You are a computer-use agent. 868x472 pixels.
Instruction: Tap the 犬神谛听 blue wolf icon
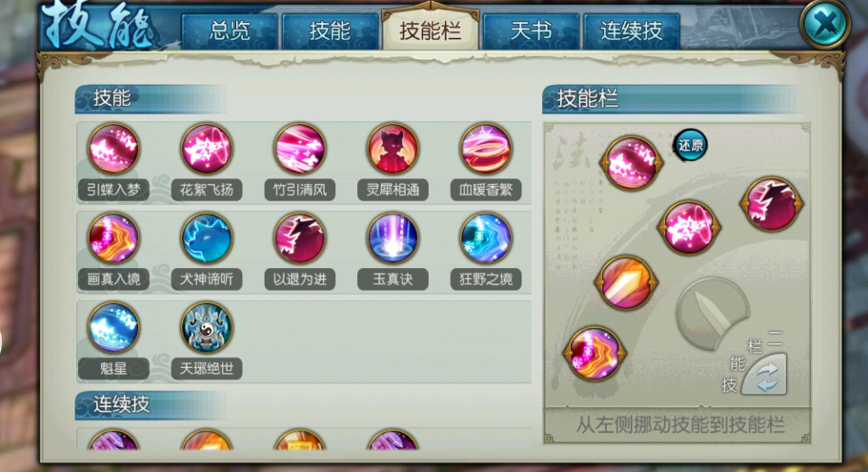pyautogui.click(x=207, y=238)
